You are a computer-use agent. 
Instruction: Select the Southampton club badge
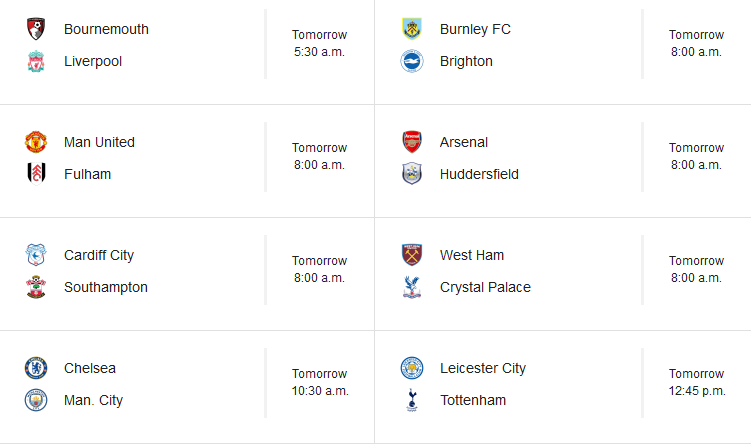[36, 287]
